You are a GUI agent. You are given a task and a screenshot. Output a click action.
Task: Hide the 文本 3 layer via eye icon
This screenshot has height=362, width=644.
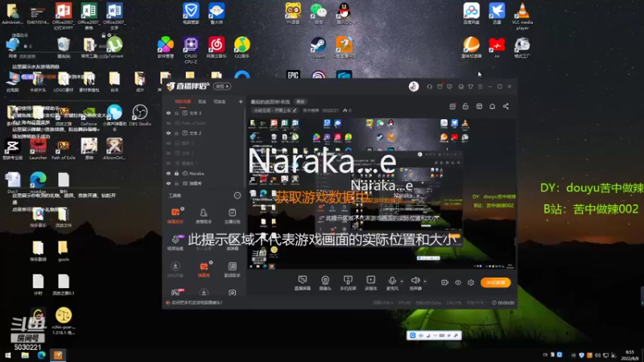click(168, 113)
